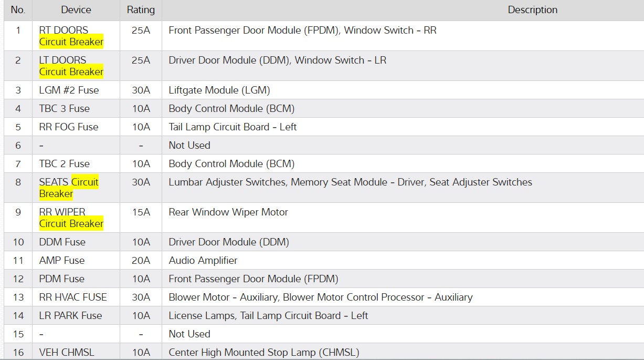
Task: Click the "Audio Amplifier" description text
Action: (203, 260)
